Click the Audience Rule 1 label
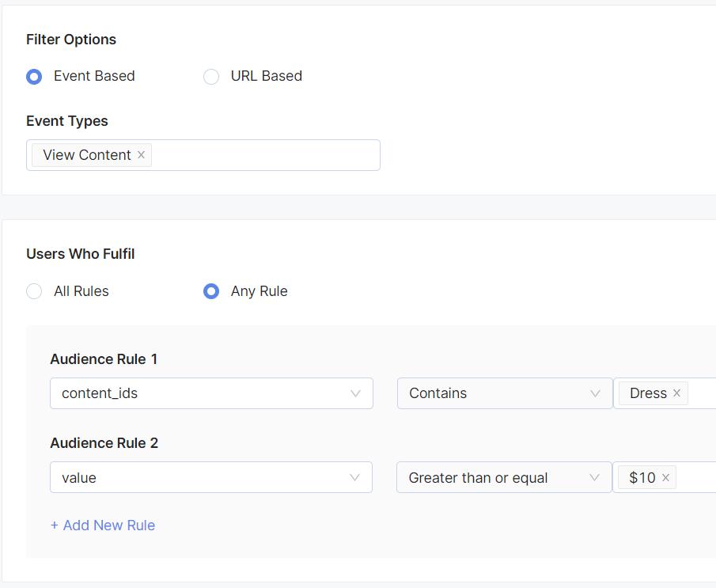Screen dimensions: 716x588 pyautogui.click(x=104, y=359)
